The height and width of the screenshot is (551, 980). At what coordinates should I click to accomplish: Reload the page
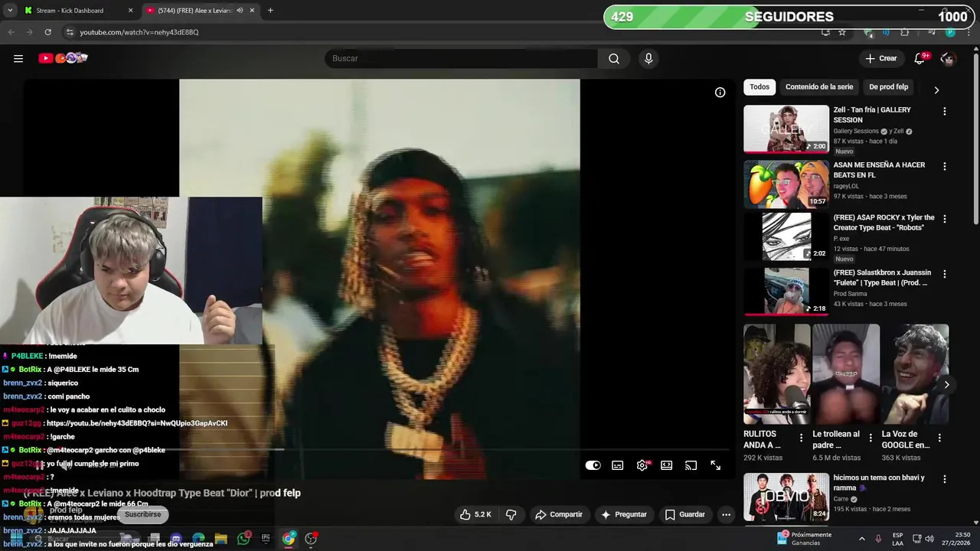tap(47, 32)
